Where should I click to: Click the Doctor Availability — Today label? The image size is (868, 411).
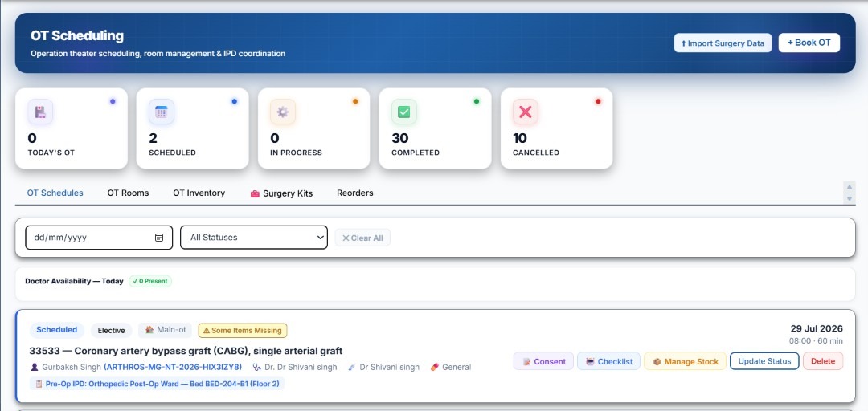(74, 281)
